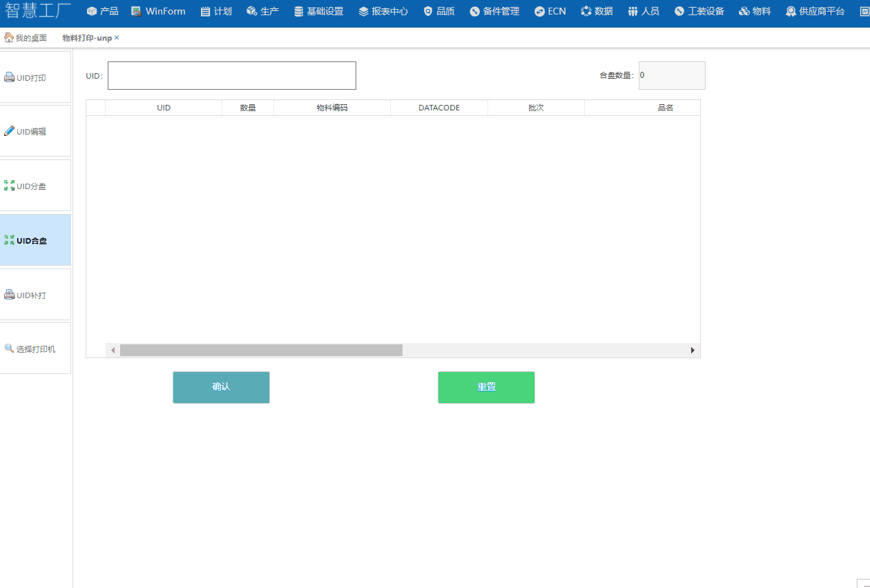Switch to the 物料打印-unp tab
Viewport: 870px width, 588px height.
click(86, 38)
